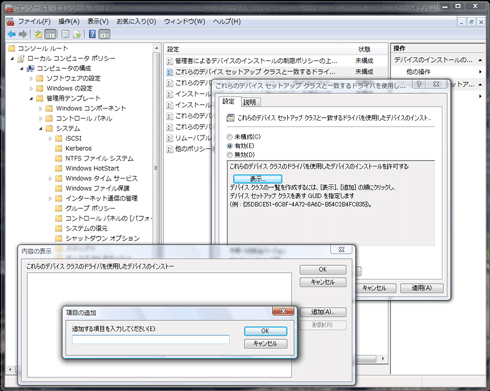Click the Show/Hide console tree icon
The width and height of the screenshot is (490, 391).
coord(50,34)
